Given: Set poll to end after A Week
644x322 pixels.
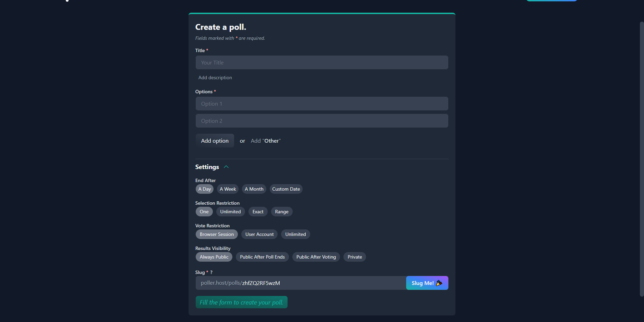Looking at the screenshot, I should [228, 189].
